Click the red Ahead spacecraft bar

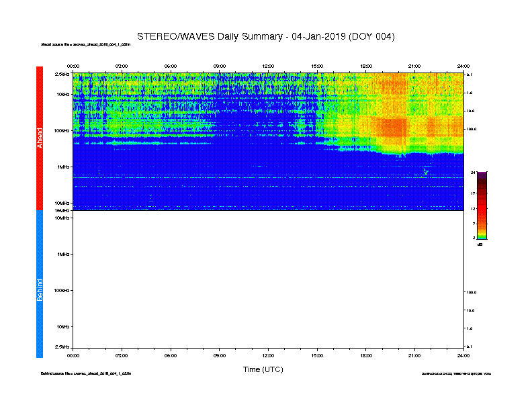click(40, 138)
